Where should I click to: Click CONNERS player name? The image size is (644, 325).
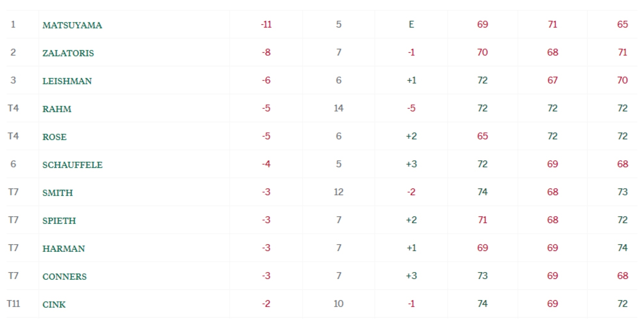pos(64,277)
